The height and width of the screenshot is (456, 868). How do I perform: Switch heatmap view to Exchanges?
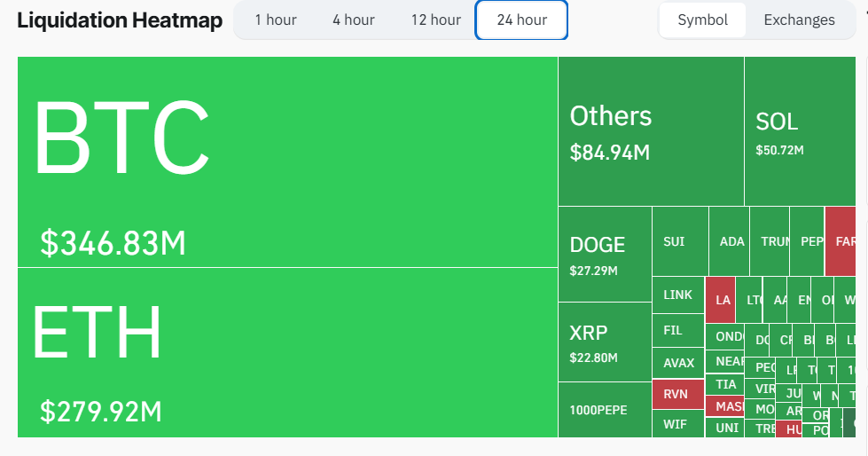[x=799, y=20]
